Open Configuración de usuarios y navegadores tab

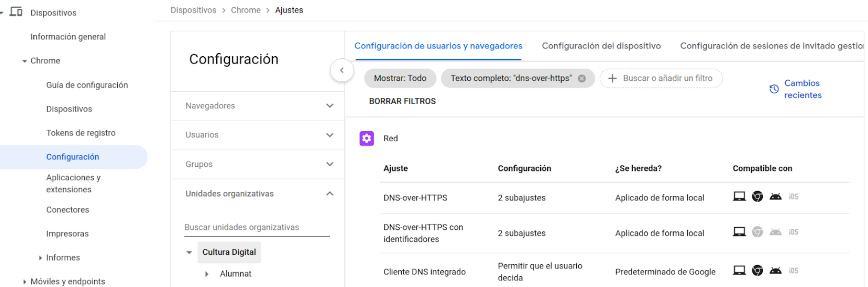(x=438, y=46)
